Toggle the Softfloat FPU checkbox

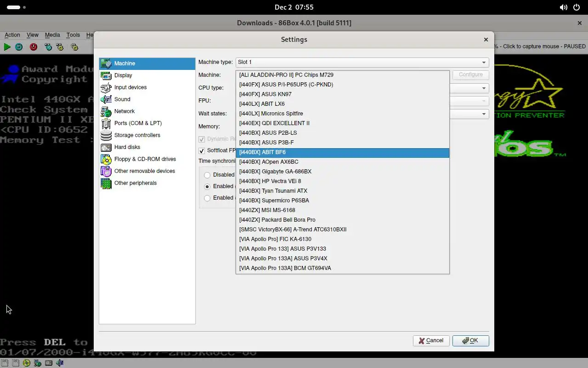[202, 151]
